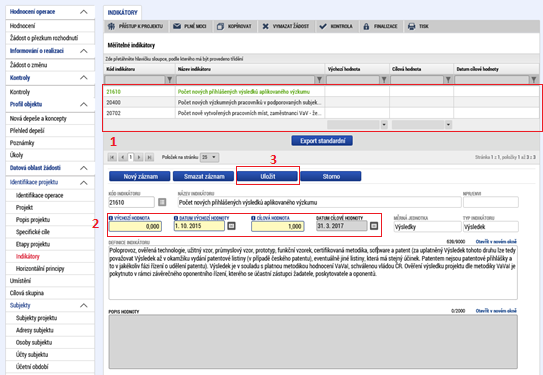The height and width of the screenshot is (375, 543).
Task: Collapse the Datová oblast žádosti section
Action: pyautogui.click(x=84, y=168)
